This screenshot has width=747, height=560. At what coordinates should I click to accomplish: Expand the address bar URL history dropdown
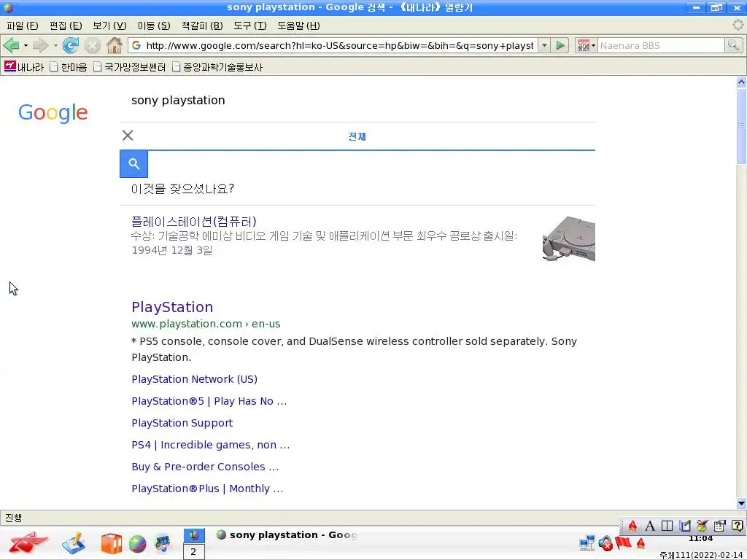point(544,46)
